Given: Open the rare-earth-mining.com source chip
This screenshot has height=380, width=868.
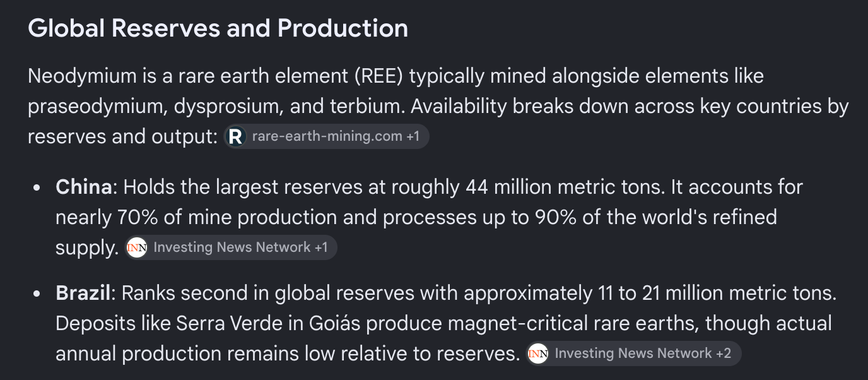Looking at the screenshot, I should [327, 136].
